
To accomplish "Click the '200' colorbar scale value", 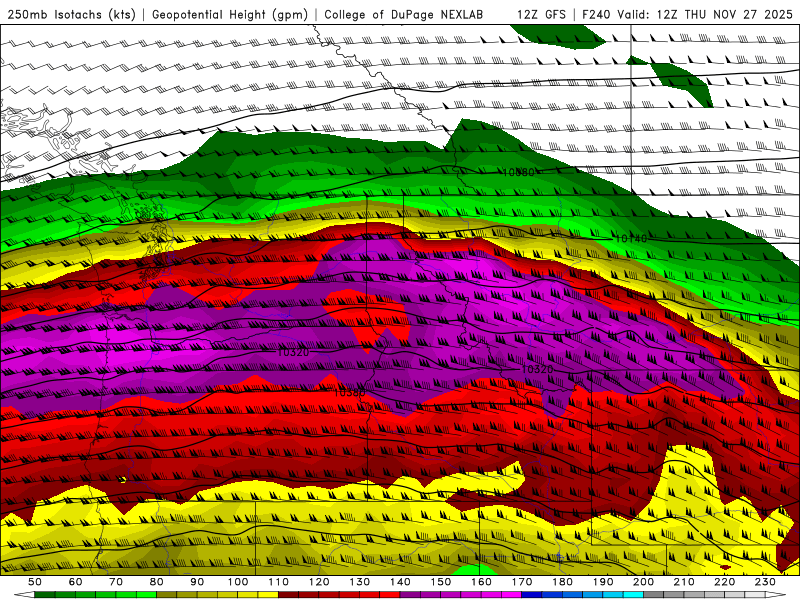I will pyautogui.click(x=644, y=582).
